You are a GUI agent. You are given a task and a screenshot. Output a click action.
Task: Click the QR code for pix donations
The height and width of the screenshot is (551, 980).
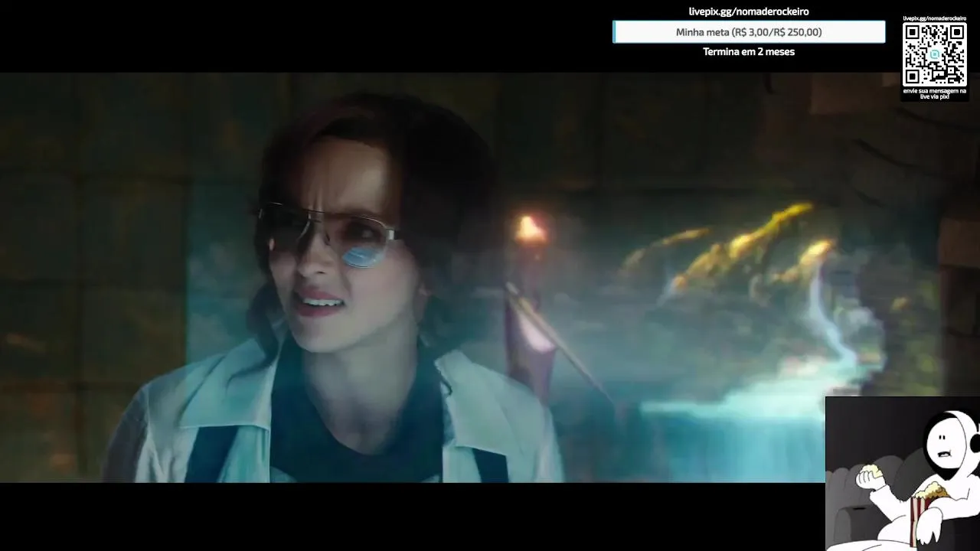point(934,54)
